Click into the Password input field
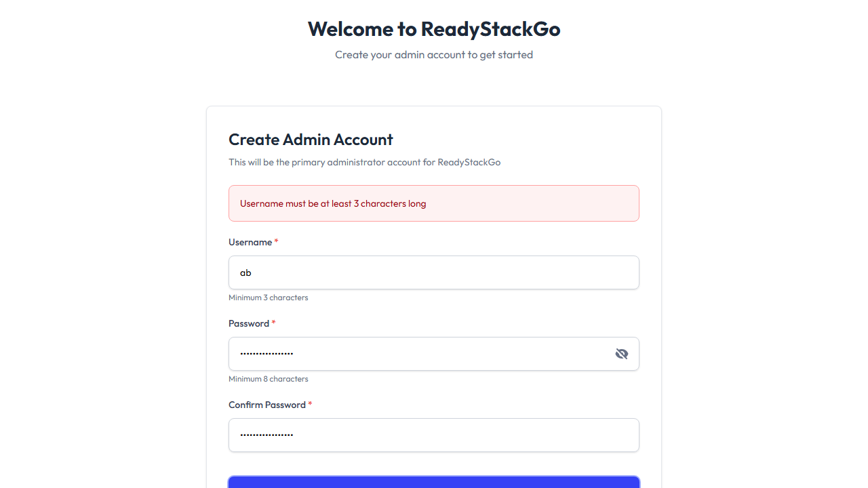This screenshot has width=868, height=488. (420, 354)
